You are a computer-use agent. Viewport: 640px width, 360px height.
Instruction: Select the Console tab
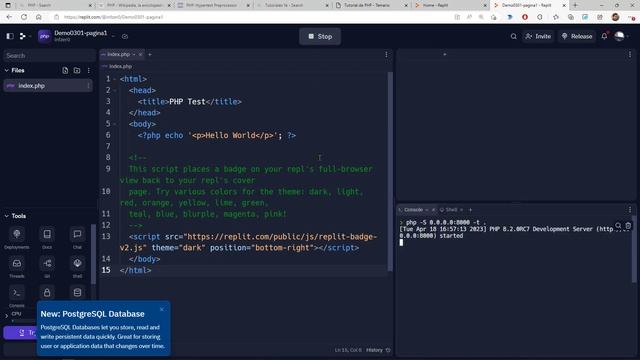tap(413, 210)
